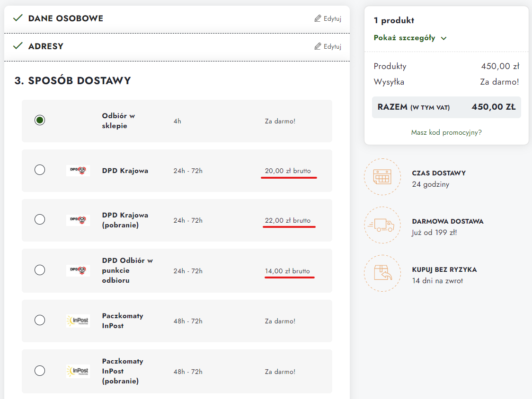The height and width of the screenshot is (399, 532).
Task: Click the chevron arrow next to Pokaż szczegóły
Action: tap(443, 38)
